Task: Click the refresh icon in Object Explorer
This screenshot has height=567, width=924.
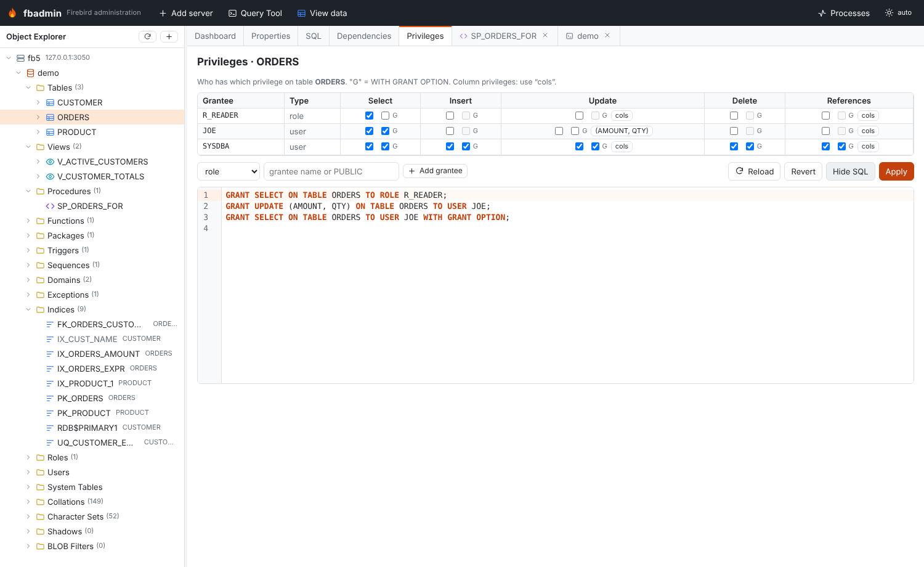Action: tap(148, 36)
